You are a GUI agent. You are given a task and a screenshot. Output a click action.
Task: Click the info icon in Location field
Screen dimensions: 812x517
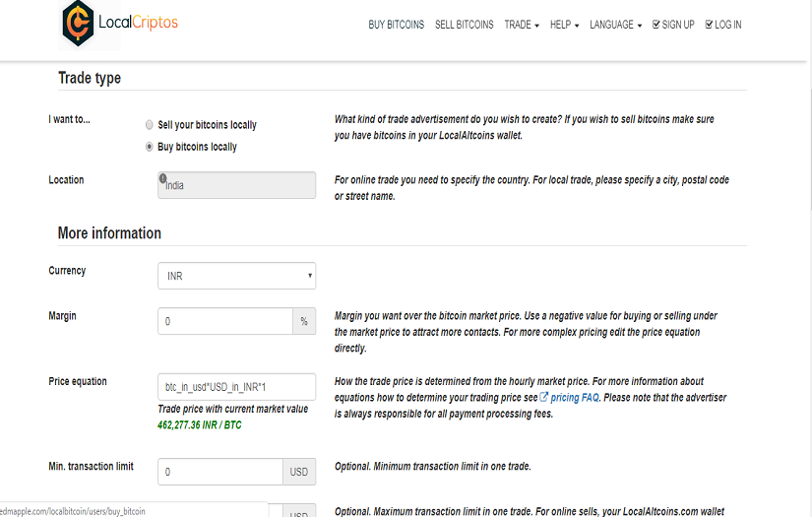coord(162,178)
